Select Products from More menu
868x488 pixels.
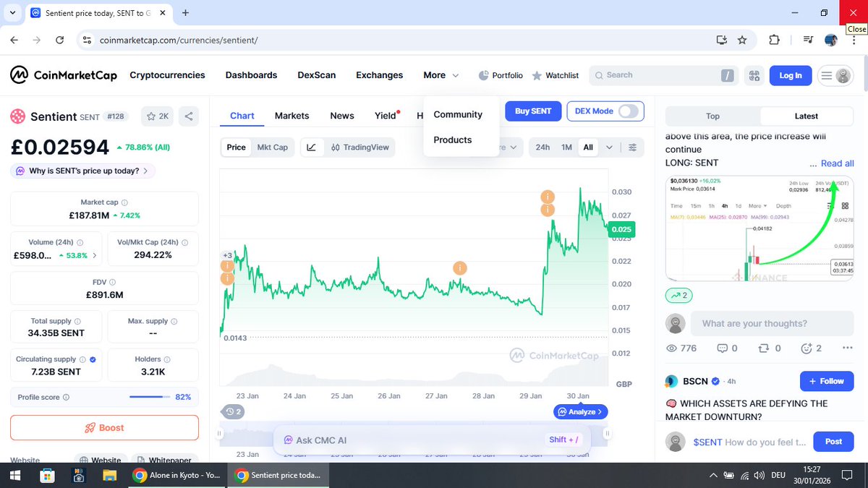[453, 140]
